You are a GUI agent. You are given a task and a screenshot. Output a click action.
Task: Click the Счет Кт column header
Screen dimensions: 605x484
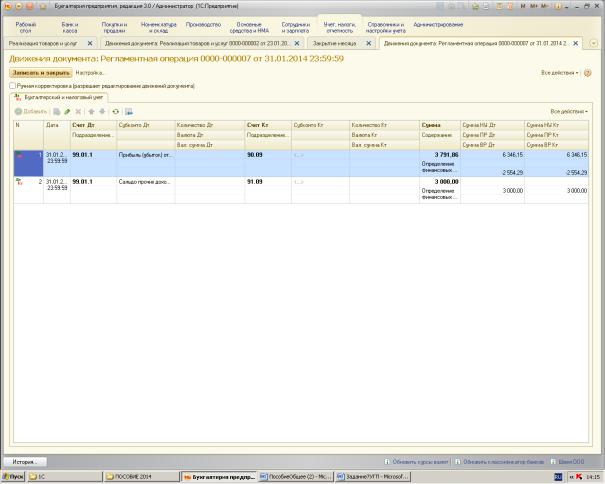[268, 125]
